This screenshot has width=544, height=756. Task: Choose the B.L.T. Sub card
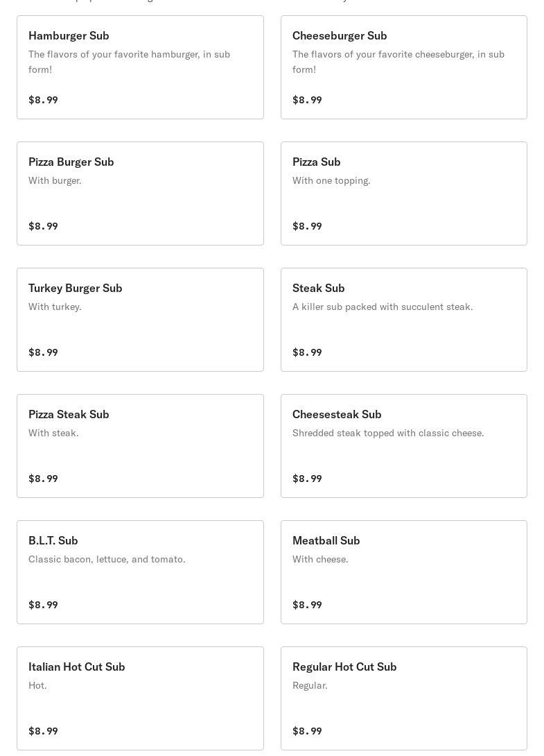tap(140, 572)
